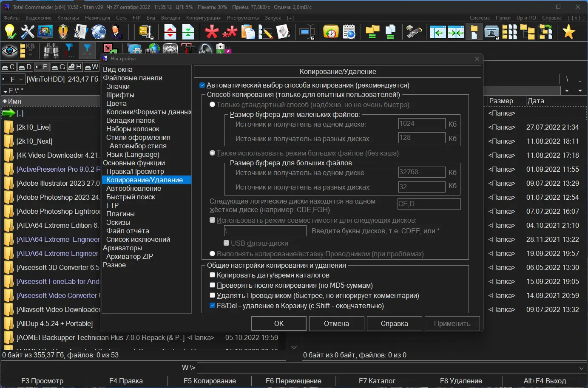Select Быстрый поиск settings category
The width and height of the screenshot is (588, 388).
tap(131, 197)
